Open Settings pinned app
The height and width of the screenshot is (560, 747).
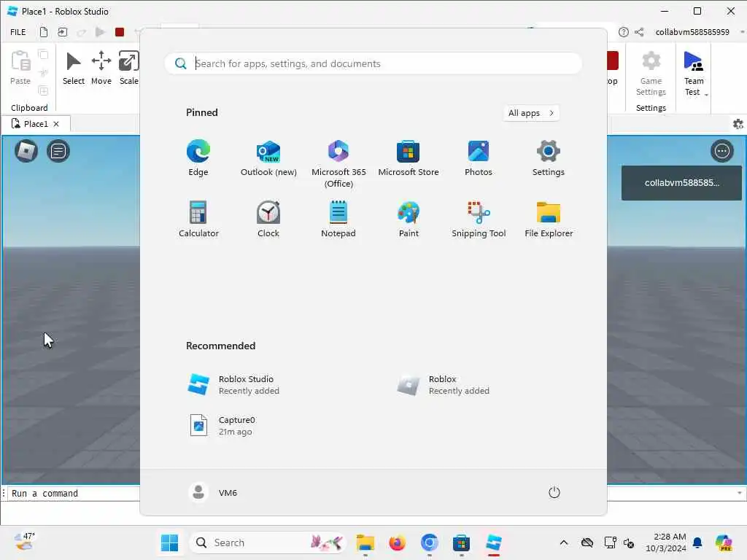click(x=549, y=158)
